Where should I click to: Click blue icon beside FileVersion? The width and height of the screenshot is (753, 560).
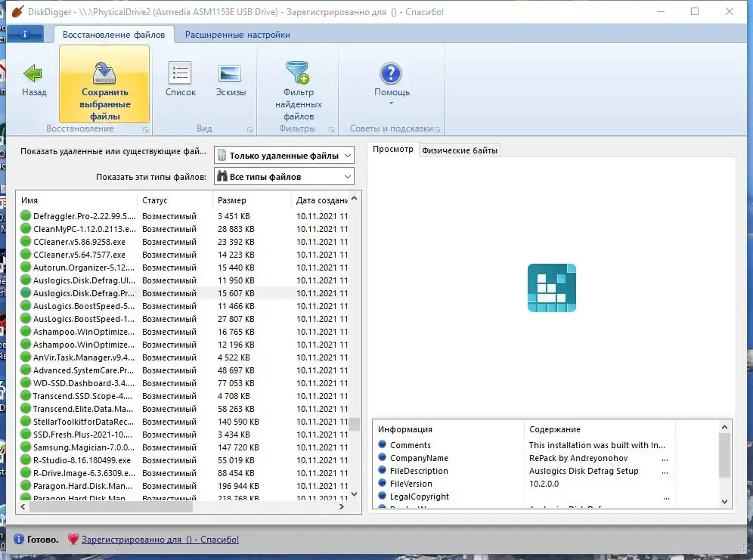point(383,483)
